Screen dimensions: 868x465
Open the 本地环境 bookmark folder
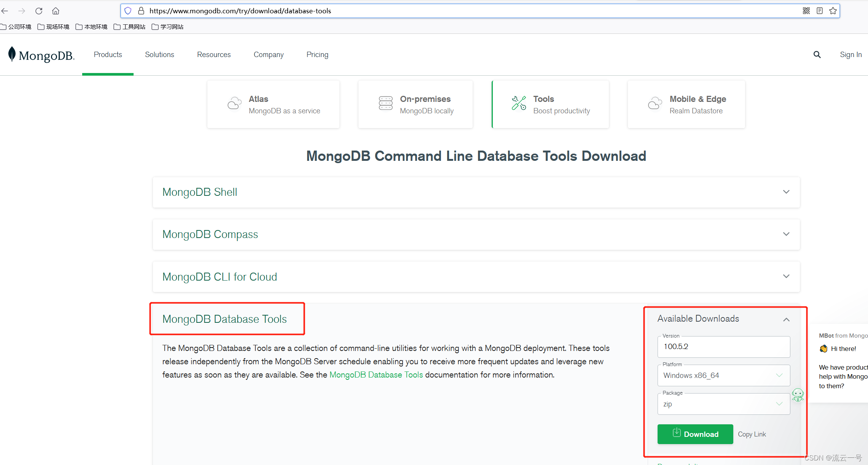(92, 27)
